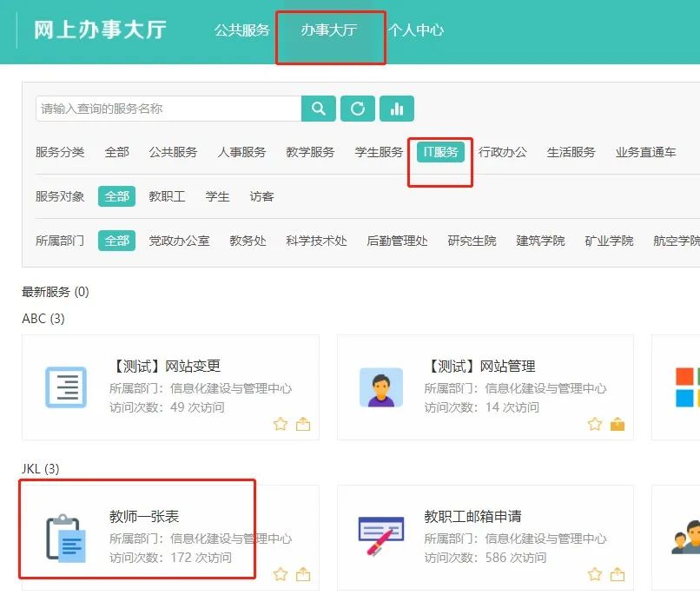
Task: Filter by 业务直通车 category
Action: click(645, 152)
